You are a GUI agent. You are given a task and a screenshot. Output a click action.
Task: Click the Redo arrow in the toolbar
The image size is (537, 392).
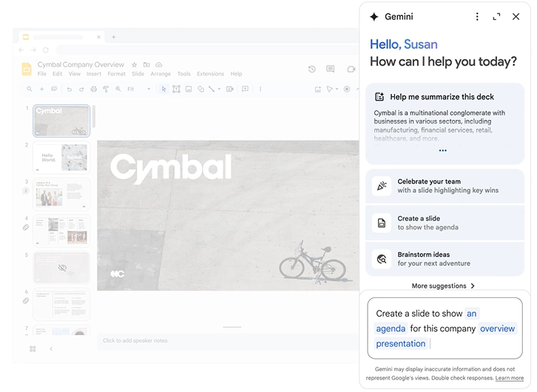(81, 89)
